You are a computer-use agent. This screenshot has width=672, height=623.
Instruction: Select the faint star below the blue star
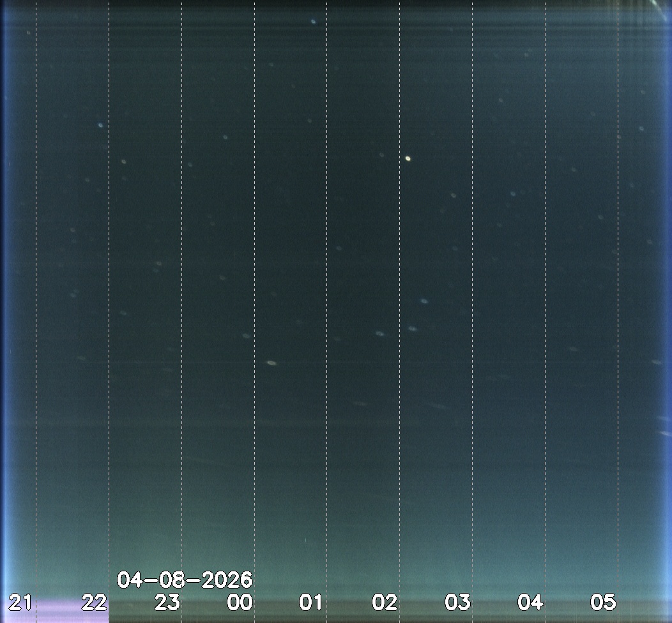[x=124, y=161]
